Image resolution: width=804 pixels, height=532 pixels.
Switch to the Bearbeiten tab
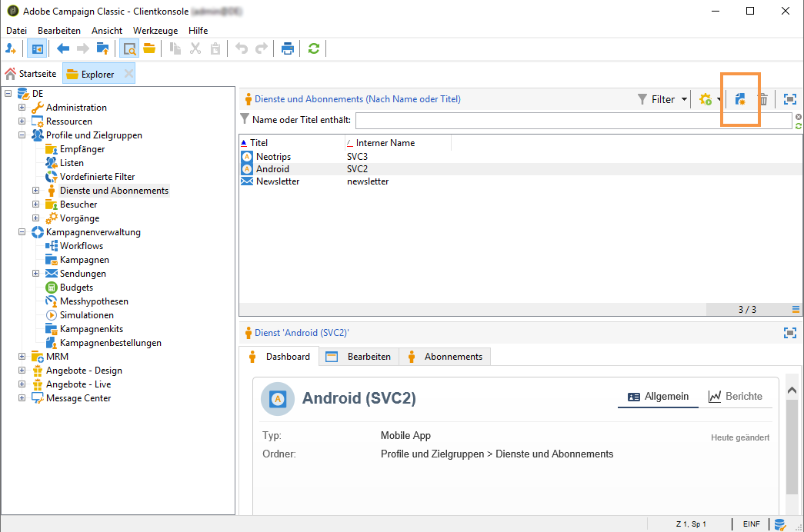click(359, 356)
